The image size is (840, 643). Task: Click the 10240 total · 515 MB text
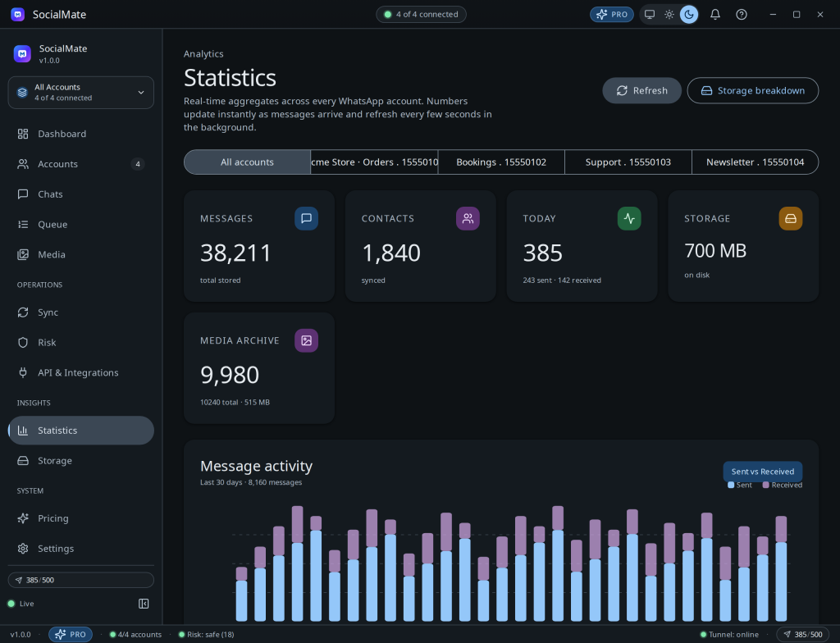[x=235, y=403]
